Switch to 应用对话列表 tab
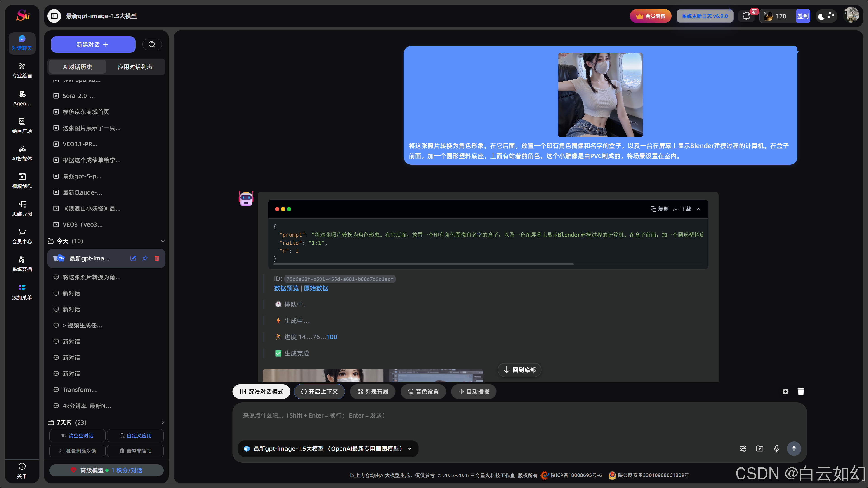Viewport: 868px width, 488px height. point(135,67)
